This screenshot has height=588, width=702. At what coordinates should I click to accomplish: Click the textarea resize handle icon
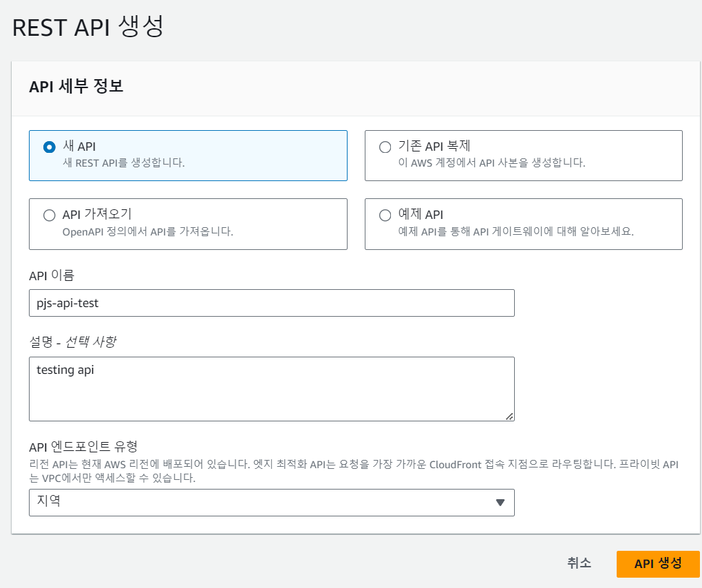[x=509, y=416]
